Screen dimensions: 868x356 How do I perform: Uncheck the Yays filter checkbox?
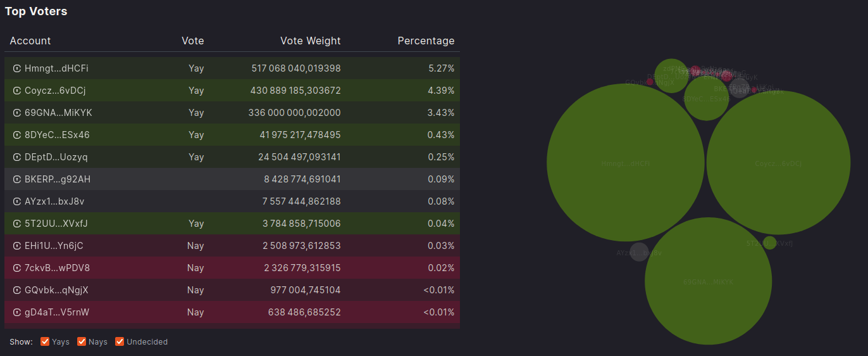45,342
